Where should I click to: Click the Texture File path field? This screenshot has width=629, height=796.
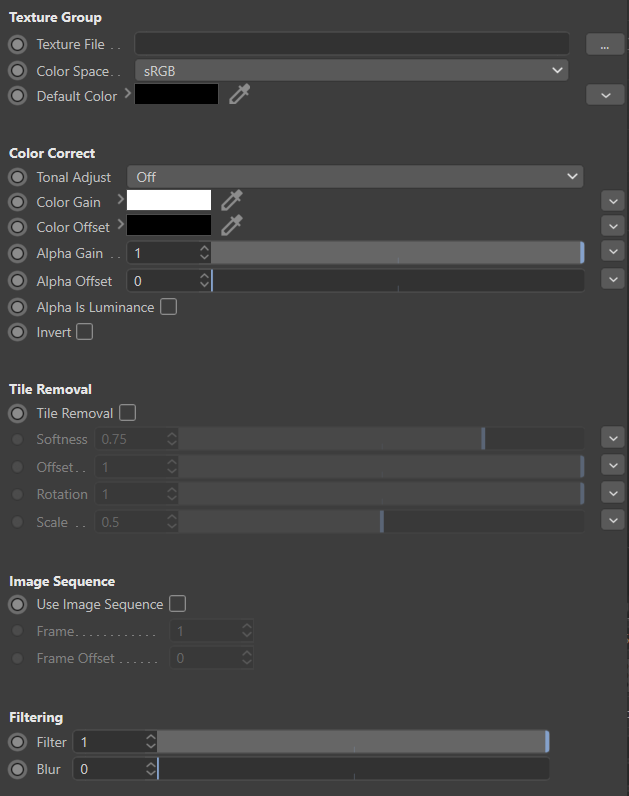point(351,44)
